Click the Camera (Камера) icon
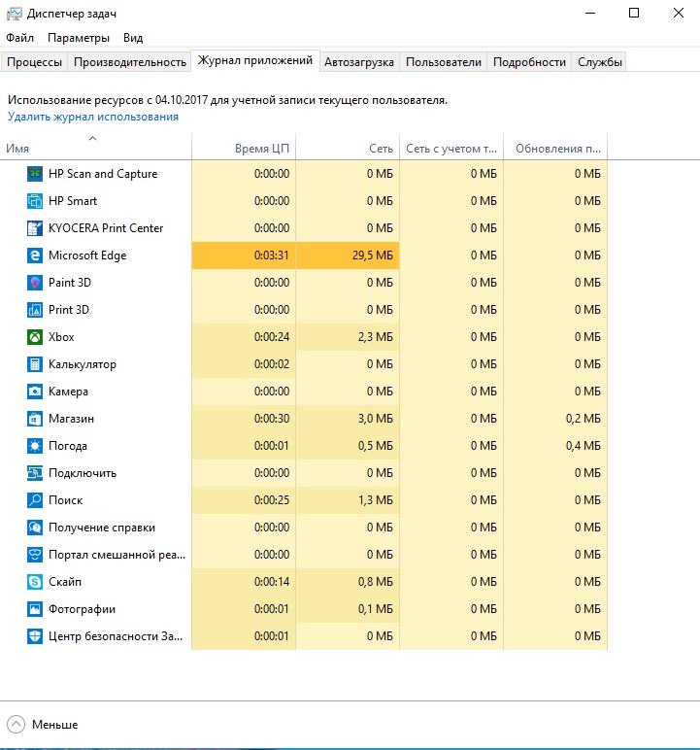This screenshot has width=700, height=750. [x=35, y=392]
